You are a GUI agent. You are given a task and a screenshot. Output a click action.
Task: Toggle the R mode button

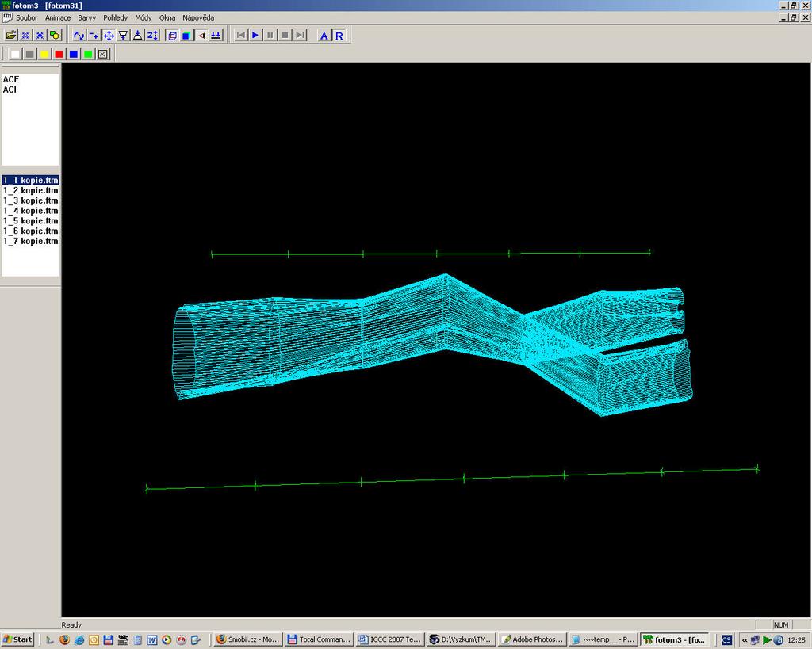[x=339, y=35]
